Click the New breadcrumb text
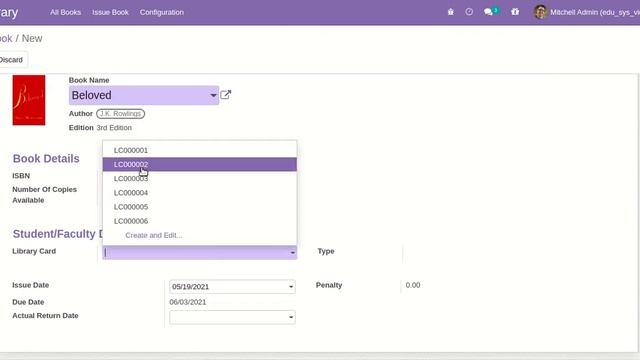640x360 pixels. tap(32, 38)
